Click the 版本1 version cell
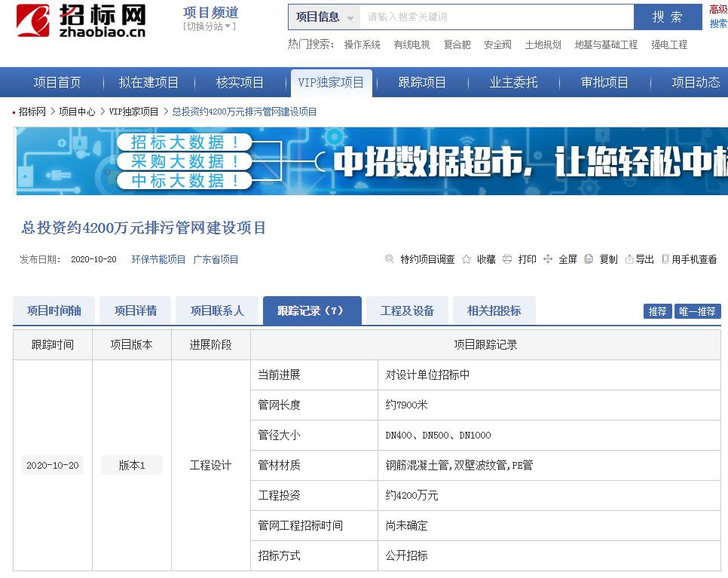The height and width of the screenshot is (578, 728). click(x=132, y=465)
